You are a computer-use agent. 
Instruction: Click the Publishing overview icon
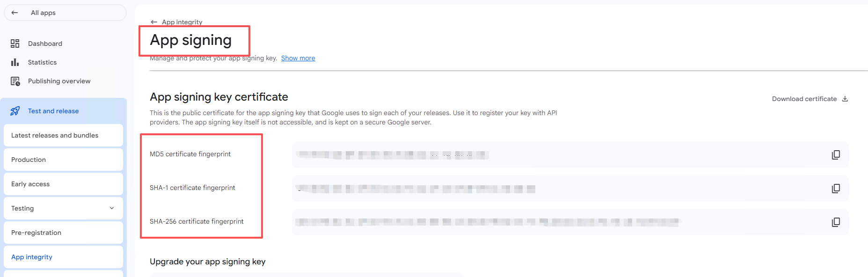point(15,81)
